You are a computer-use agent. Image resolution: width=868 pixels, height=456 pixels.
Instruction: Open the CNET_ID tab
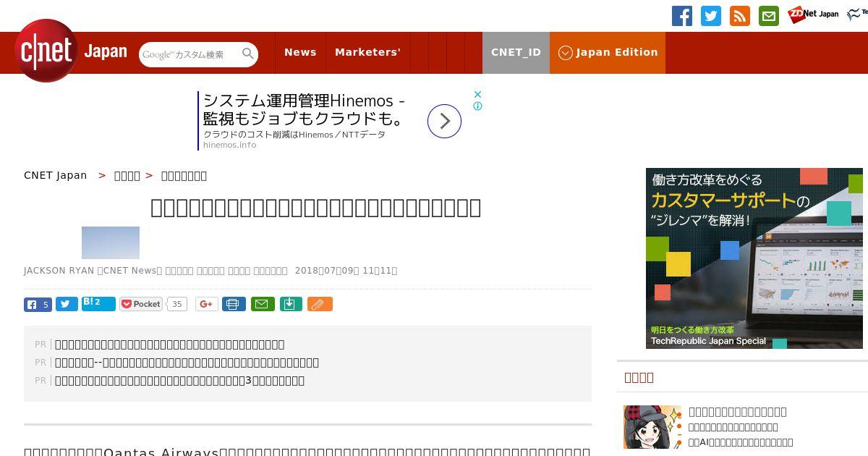516,52
